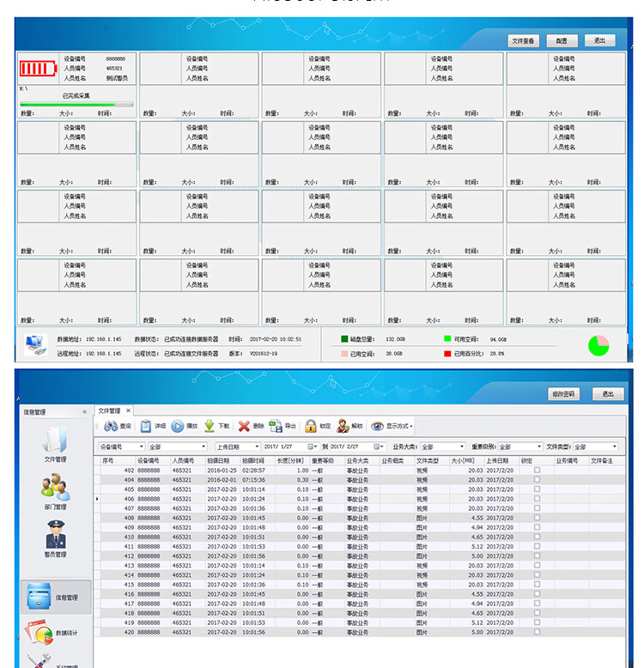Click the 测试警员 name in first device slot
The image size is (644, 668).
point(117,78)
